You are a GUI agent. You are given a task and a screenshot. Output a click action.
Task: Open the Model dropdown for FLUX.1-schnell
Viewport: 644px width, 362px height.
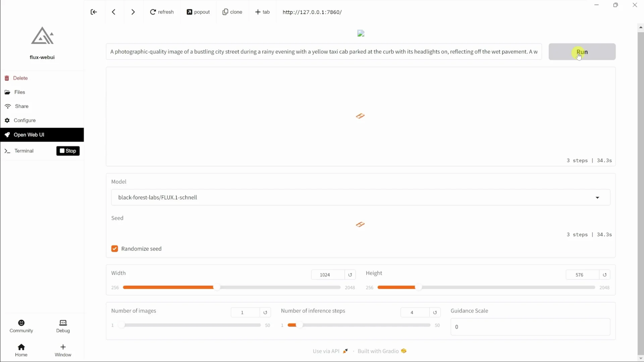(x=597, y=197)
